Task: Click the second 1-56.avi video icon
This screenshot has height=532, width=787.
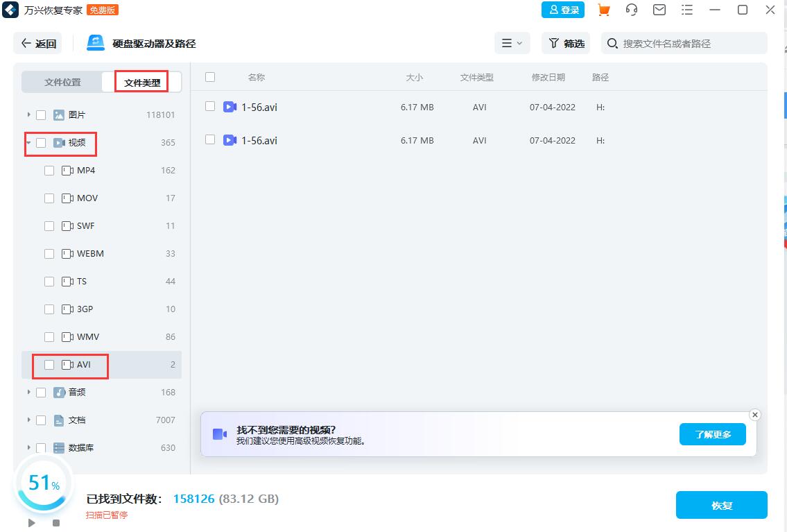Action: [x=230, y=140]
